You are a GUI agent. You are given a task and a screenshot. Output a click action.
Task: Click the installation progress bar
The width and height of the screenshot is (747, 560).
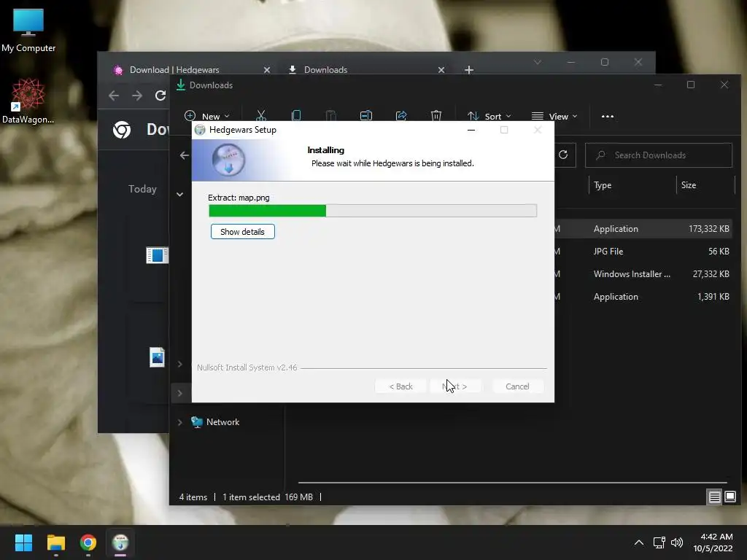pos(373,211)
